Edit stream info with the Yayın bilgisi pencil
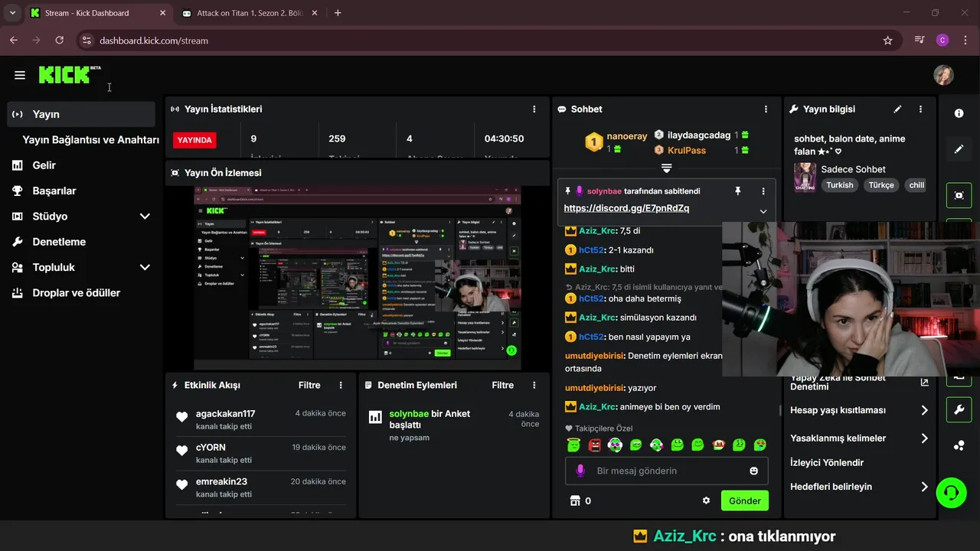This screenshot has width=980, height=551. (897, 109)
